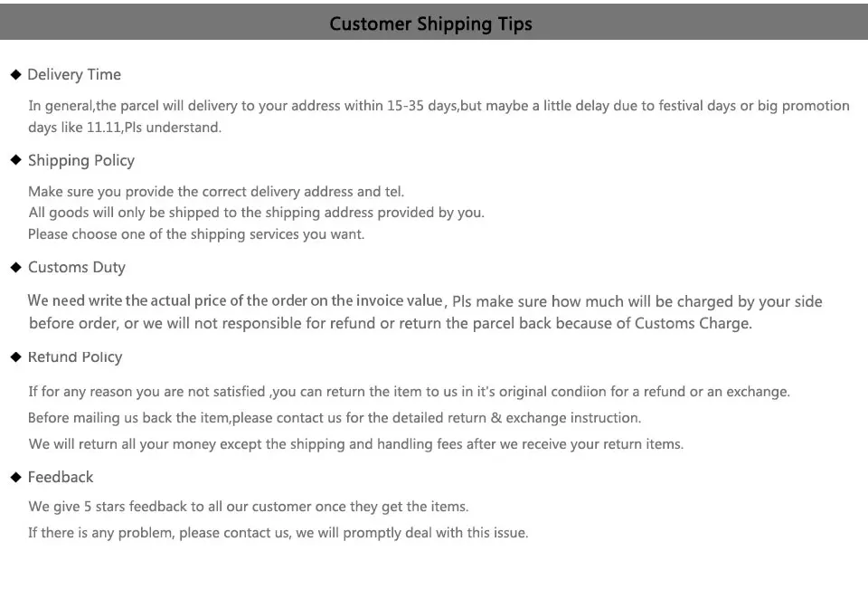868x589 pixels.
Task: Click the return & exchange instruction line
Action: pyautogui.click(x=335, y=418)
